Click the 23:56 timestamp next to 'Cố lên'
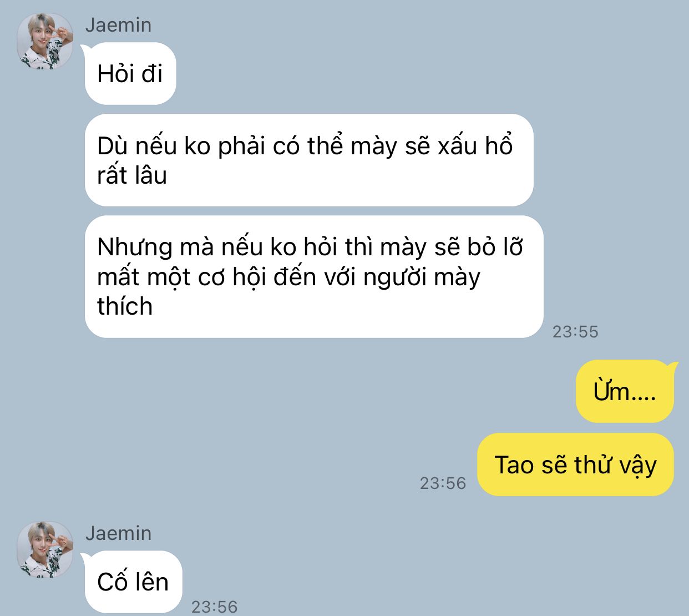This screenshot has height=616, width=689. pyautogui.click(x=214, y=607)
